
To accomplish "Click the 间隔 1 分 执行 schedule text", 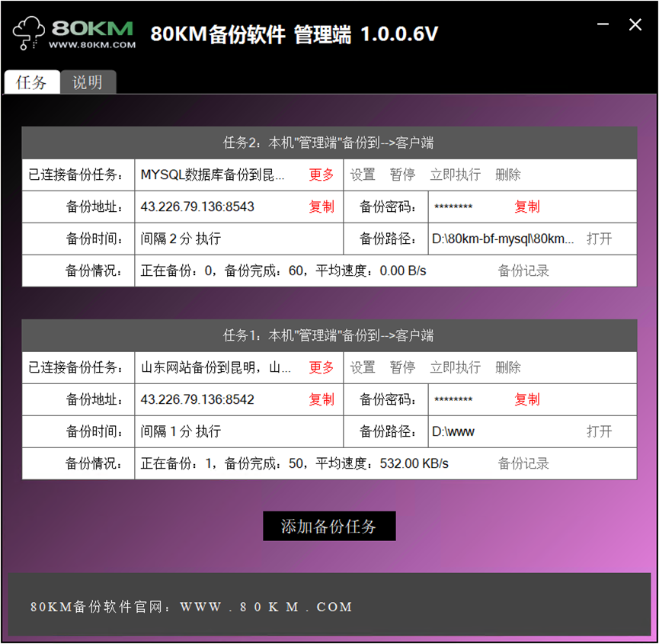I will (181, 431).
